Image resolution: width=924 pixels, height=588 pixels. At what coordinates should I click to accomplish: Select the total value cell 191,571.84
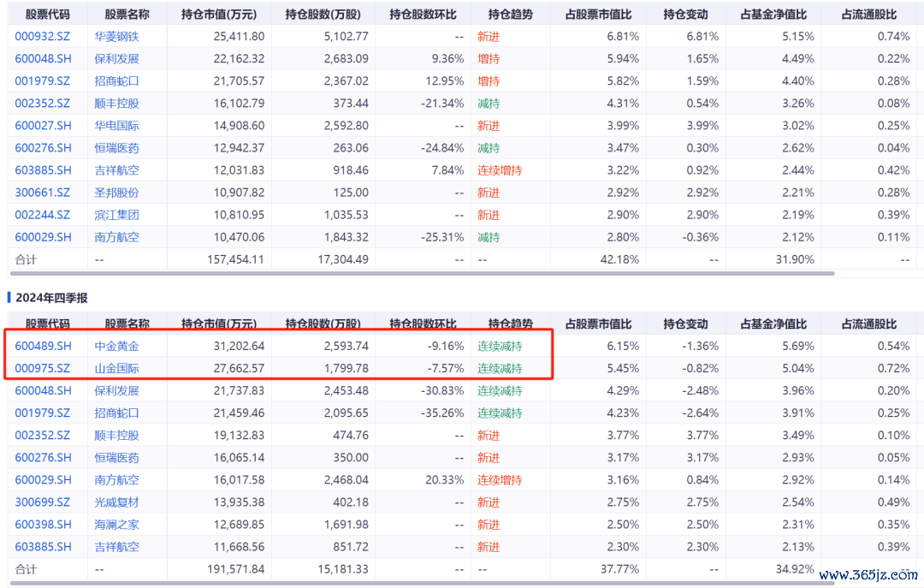[x=236, y=570]
